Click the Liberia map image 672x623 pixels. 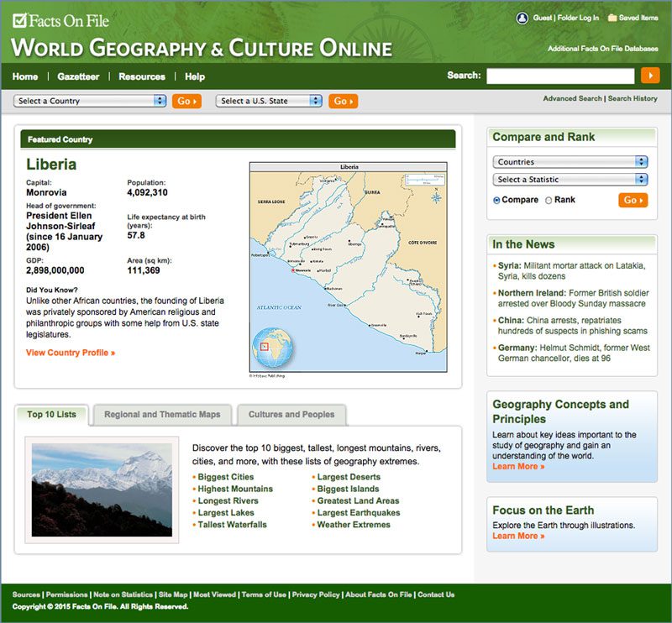(349, 267)
